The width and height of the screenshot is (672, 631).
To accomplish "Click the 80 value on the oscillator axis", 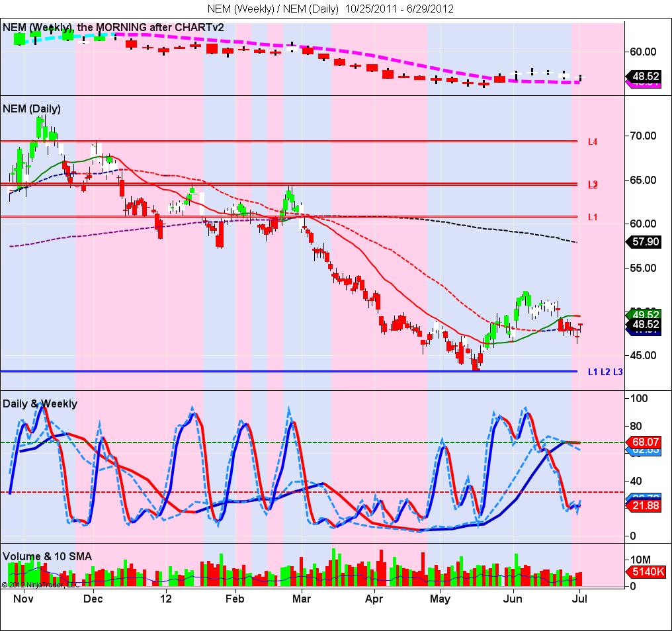I will 636,426.
